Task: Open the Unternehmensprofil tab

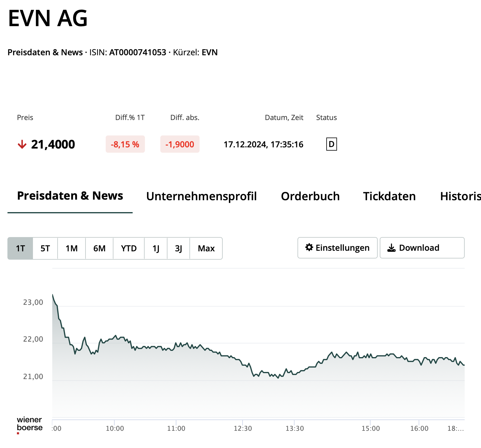Action: tap(201, 196)
